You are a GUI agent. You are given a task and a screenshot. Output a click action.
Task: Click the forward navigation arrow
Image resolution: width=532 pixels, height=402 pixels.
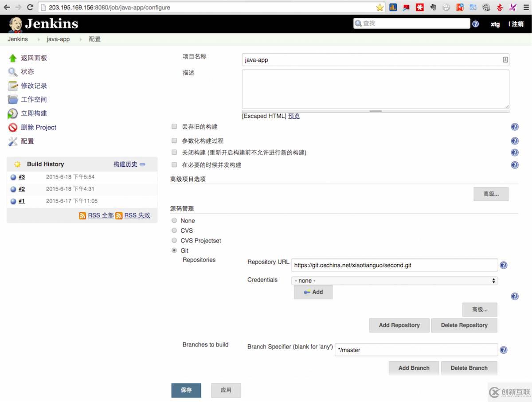pyautogui.click(x=18, y=7)
